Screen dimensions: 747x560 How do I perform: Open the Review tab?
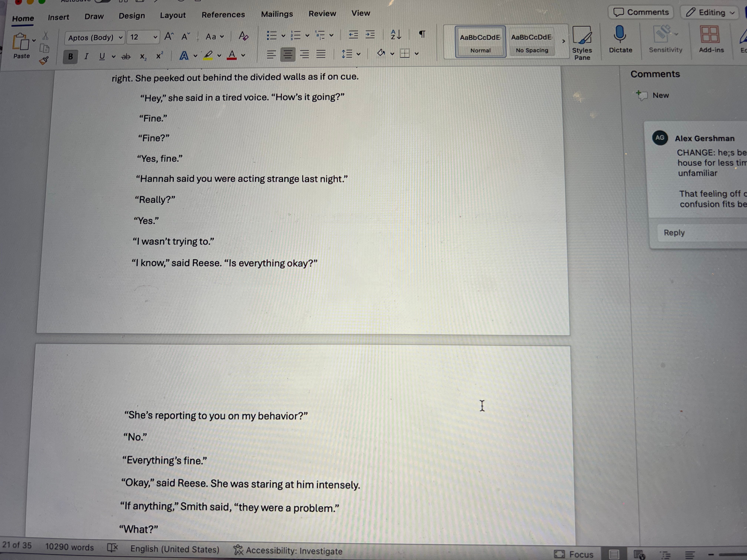tap(322, 14)
